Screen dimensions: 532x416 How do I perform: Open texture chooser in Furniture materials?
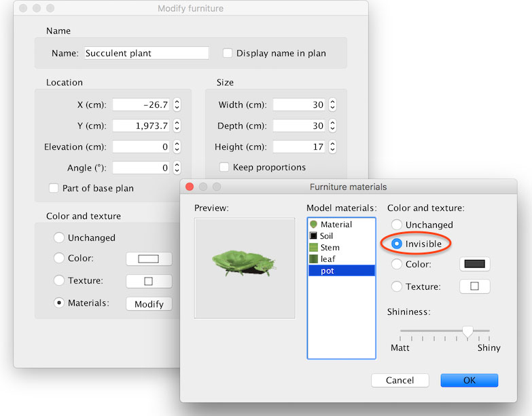pyautogui.click(x=474, y=286)
